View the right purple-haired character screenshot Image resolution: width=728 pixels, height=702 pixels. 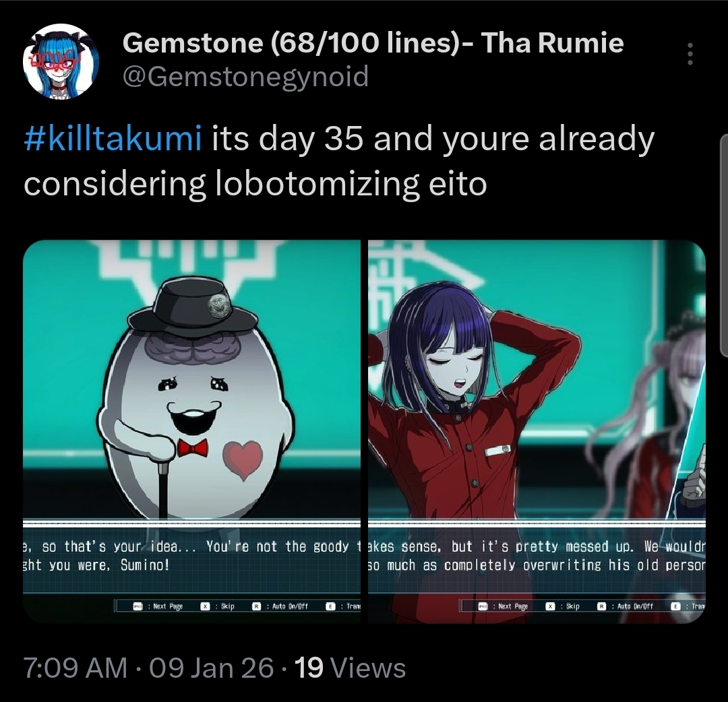[x=537, y=431]
